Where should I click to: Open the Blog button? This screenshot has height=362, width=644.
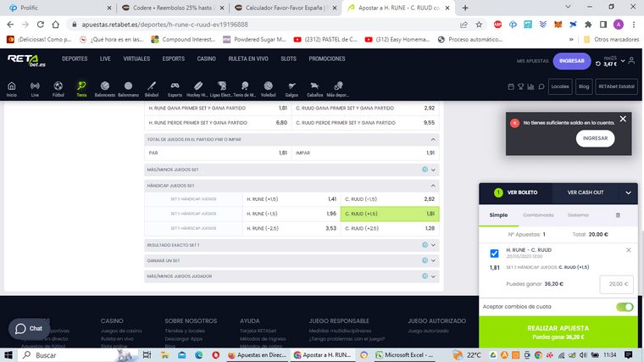584,86
